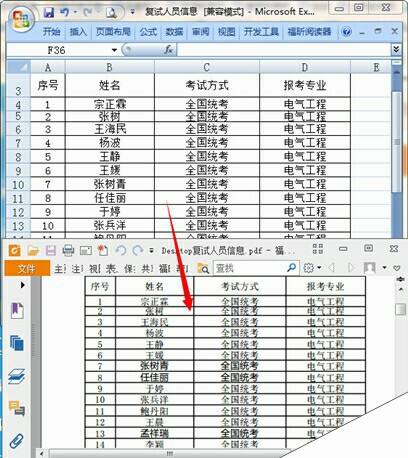Click Excel cell containing 张兵洋

click(110, 226)
